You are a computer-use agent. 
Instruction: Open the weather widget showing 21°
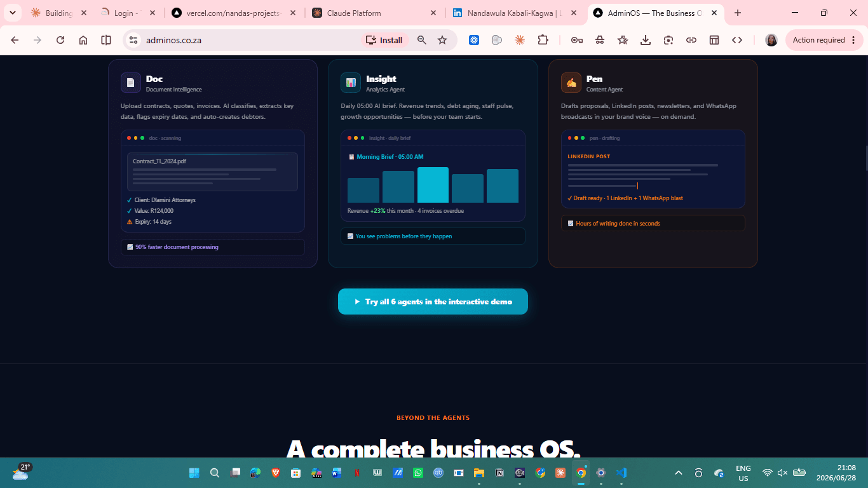[x=21, y=471]
